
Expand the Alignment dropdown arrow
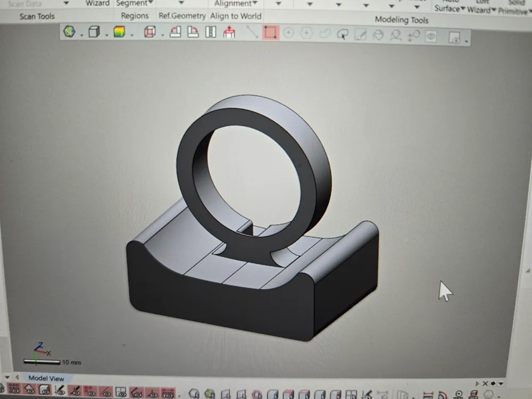tap(255, 3)
